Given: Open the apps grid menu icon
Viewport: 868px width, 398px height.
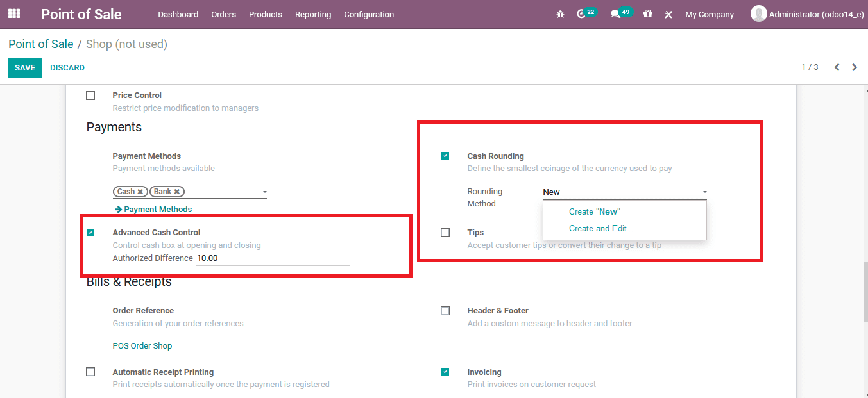Looking at the screenshot, I should point(14,13).
